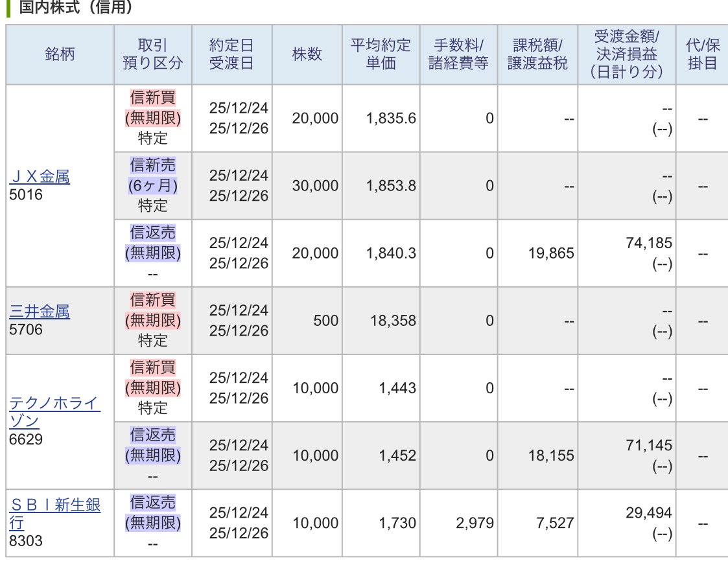
Task: Select the average price 1,835.6
Action: point(391,119)
